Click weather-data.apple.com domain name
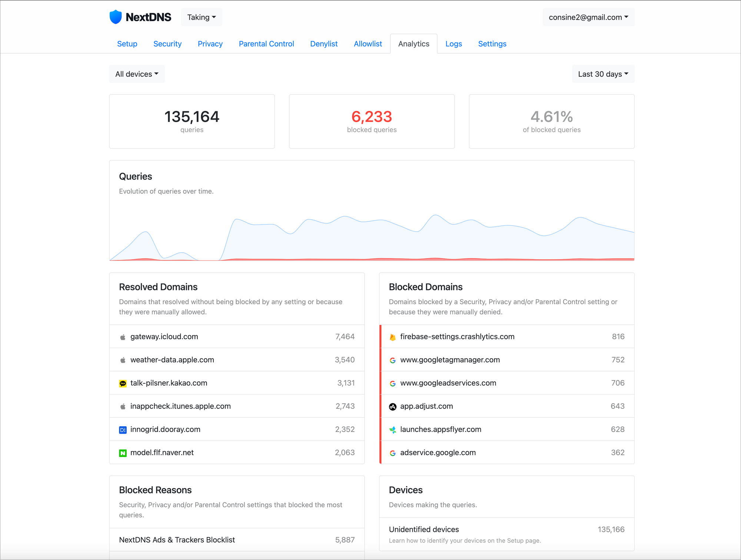The width and height of the screenshot is (741, 560). pos(172,360)
